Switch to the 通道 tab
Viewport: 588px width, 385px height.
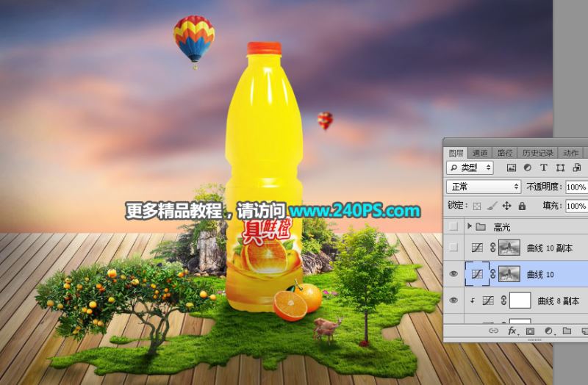[x=480, y=153]
